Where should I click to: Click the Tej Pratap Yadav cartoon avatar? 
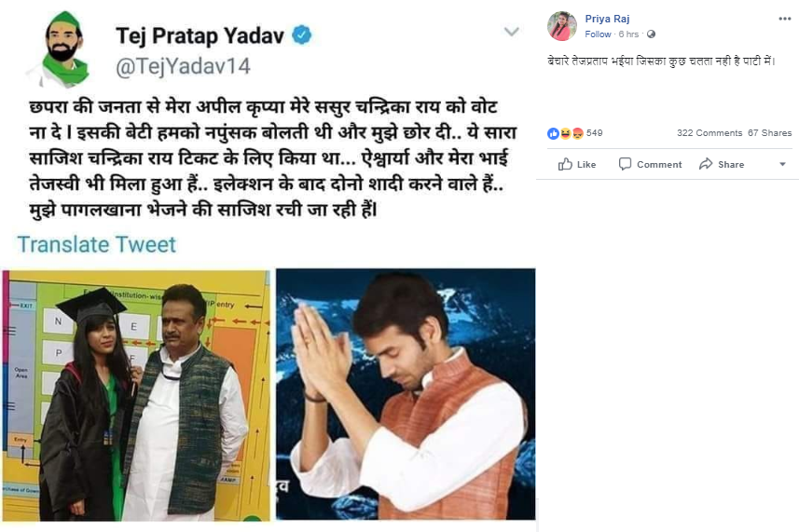click(62, 49)
